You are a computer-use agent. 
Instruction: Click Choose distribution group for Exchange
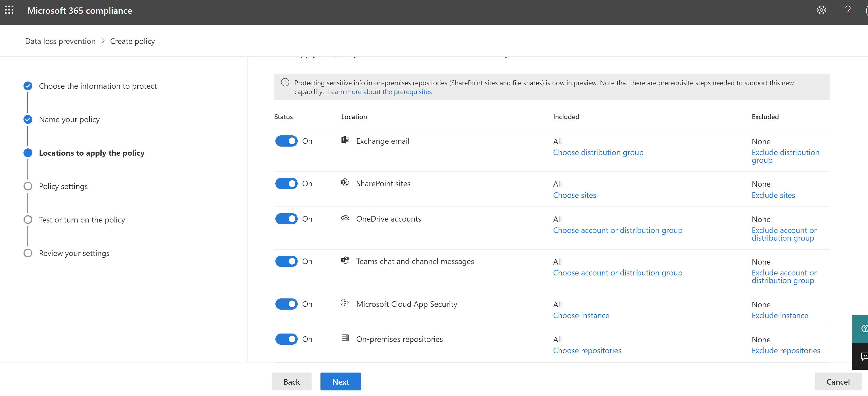pos(598,153)
